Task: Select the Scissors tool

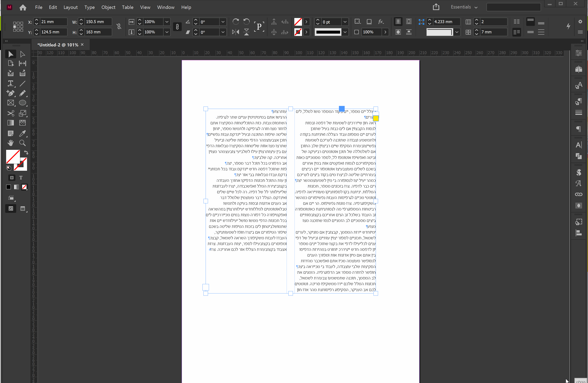Action: pyautogui.click(x=10, y=113)
